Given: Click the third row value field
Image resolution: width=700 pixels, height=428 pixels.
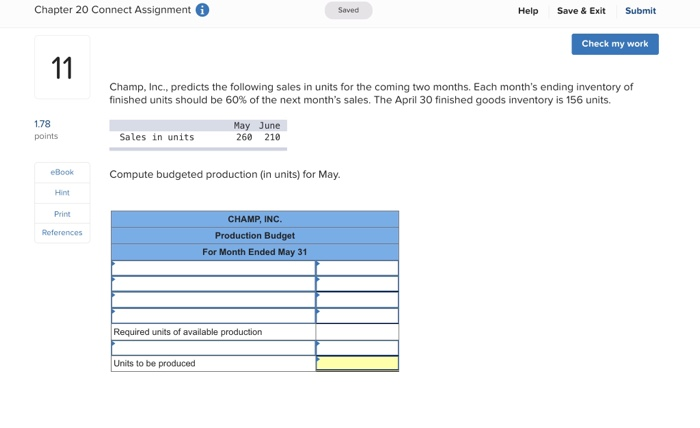Looking at the screenshot, I should (357, 300).
